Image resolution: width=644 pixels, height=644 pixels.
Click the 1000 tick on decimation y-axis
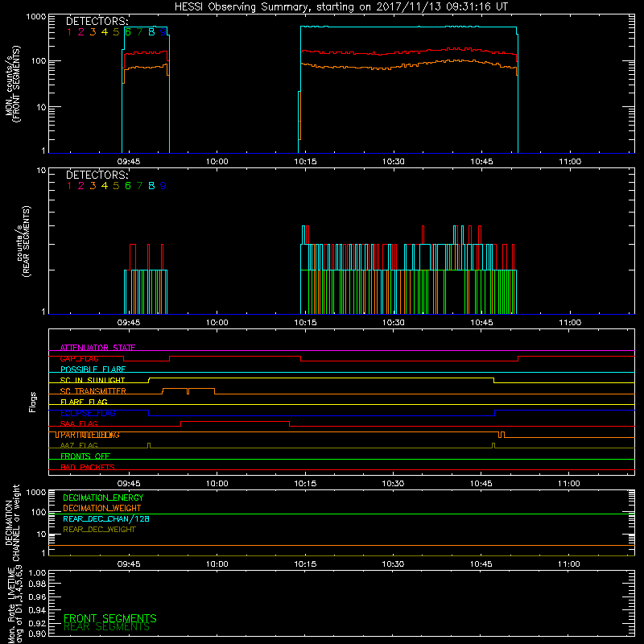click(36, 492)
